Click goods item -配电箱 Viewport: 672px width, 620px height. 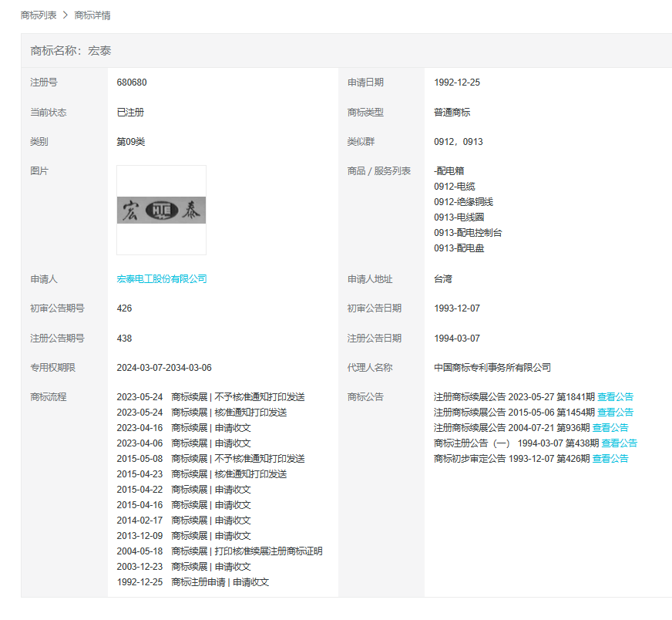pyautogui.click(x=449, y=171)
